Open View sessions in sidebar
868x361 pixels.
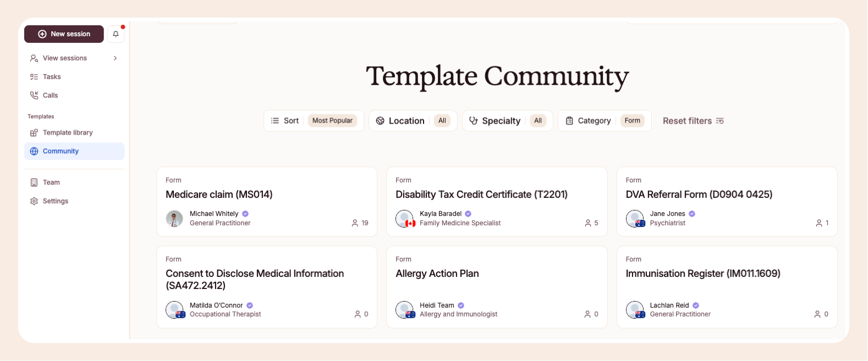tap(74, 58)
